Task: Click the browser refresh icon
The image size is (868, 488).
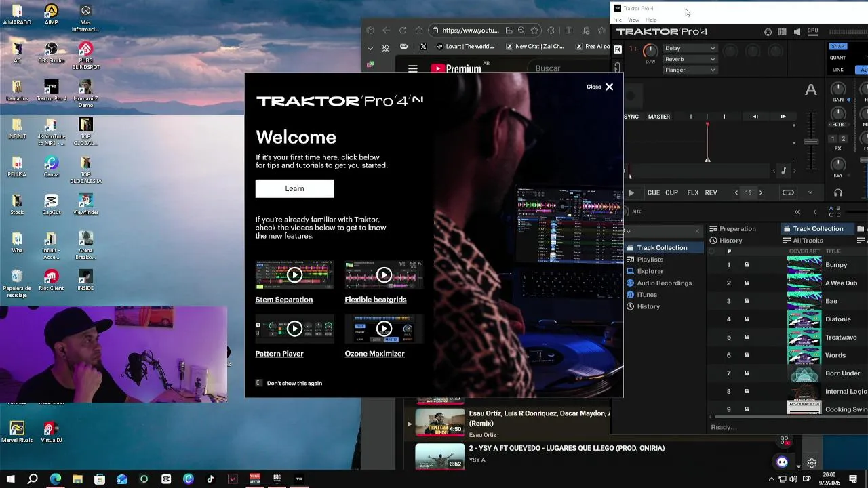Action: [x=403, y=30]
